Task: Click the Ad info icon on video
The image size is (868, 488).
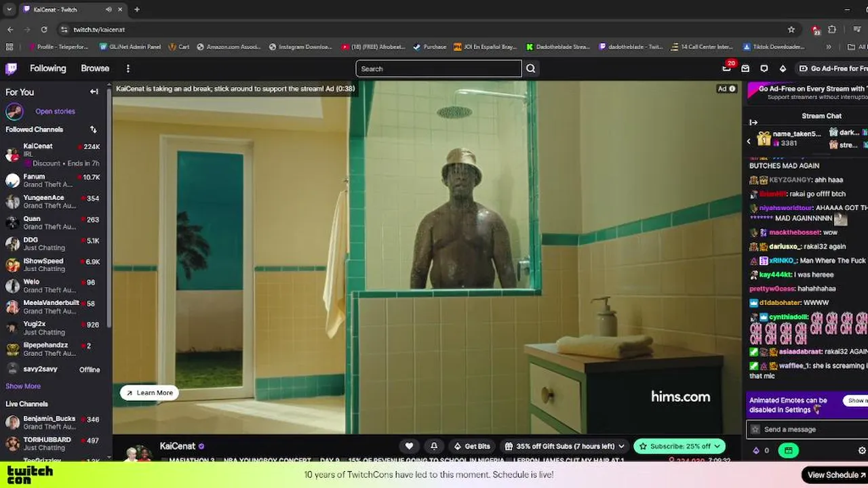Action: tap(732, 89)
